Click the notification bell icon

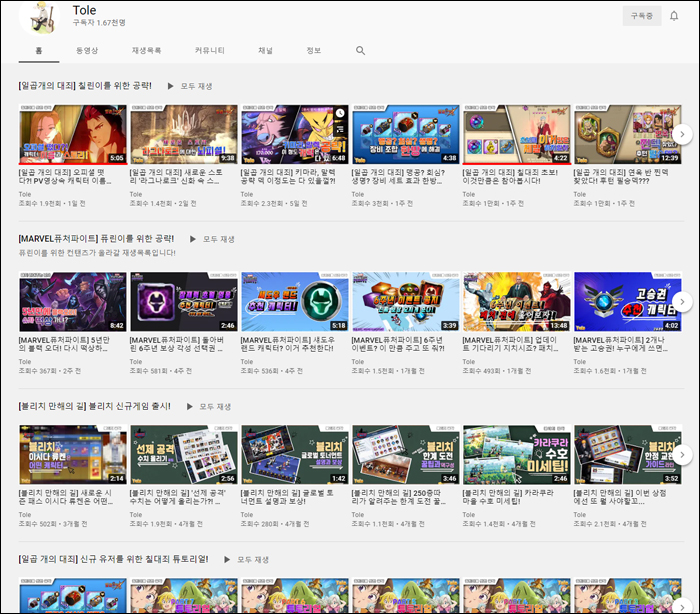[674, 16]
